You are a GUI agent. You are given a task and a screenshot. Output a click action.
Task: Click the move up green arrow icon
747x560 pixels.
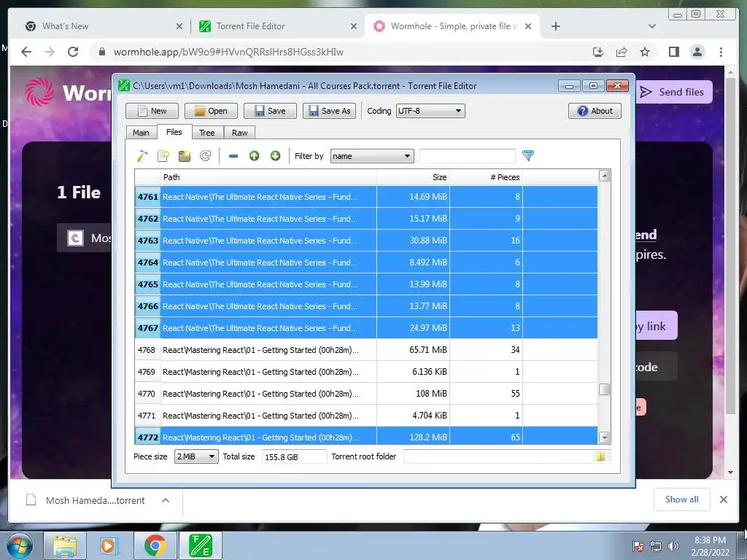[255, 156]
